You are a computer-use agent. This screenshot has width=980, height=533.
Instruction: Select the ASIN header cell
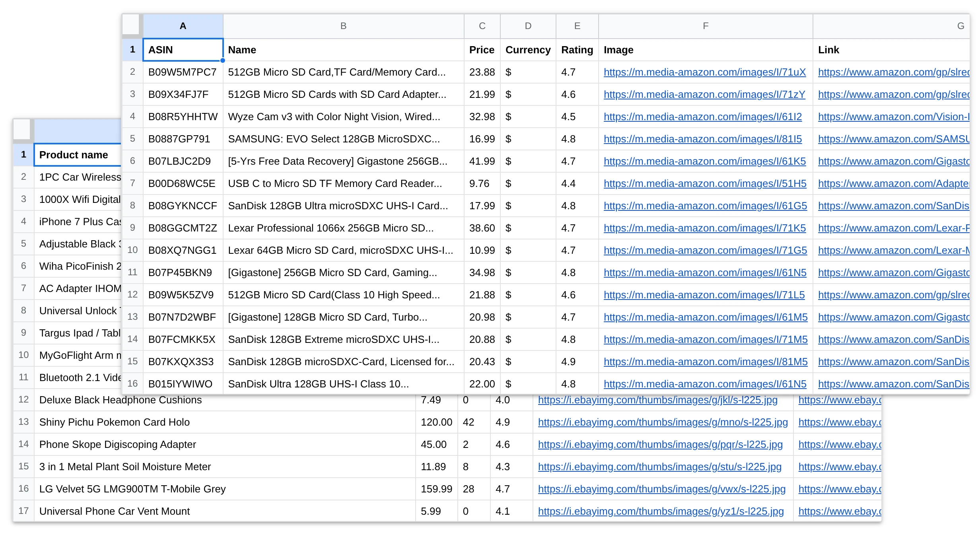(183, 50)
